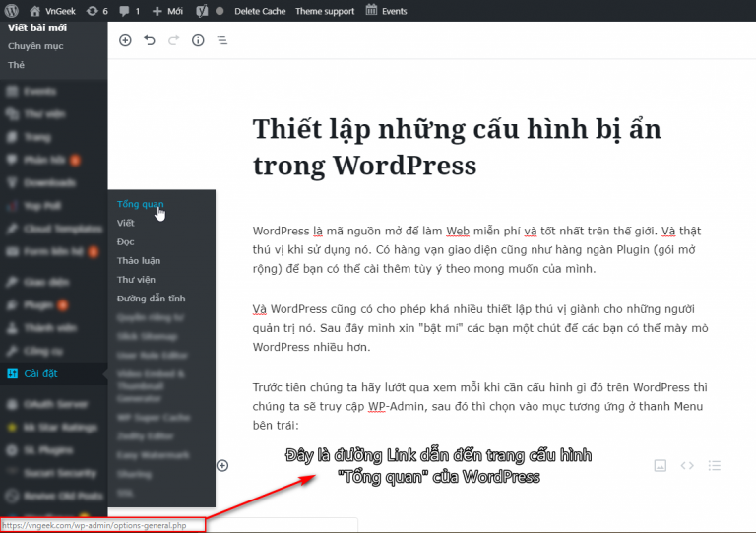The height and width of the screenshot is (533, 756).
Task: Click the calendar icon beside Events
Action: 371,10
